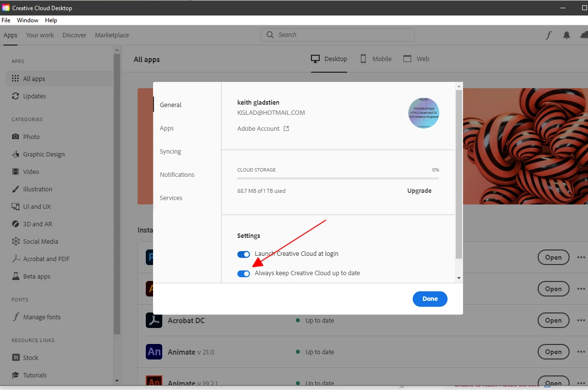Viewport: 588px width, 390px height.
Task: Click the 3D and AR category icon
Action: pyautogui.click(x=15, y=224)
